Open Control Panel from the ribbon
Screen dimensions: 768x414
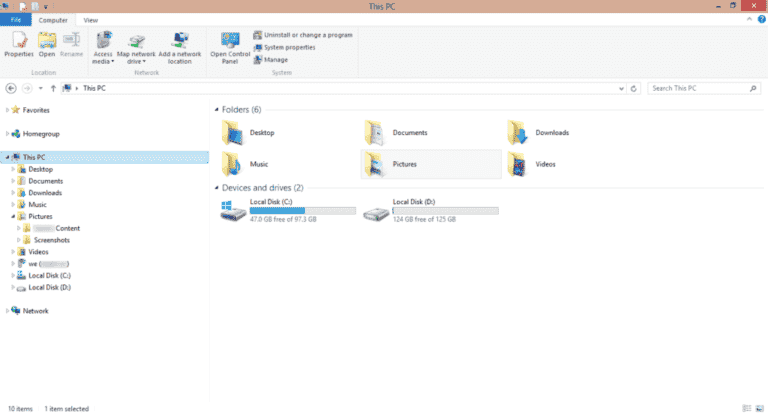tap(229, 44)
